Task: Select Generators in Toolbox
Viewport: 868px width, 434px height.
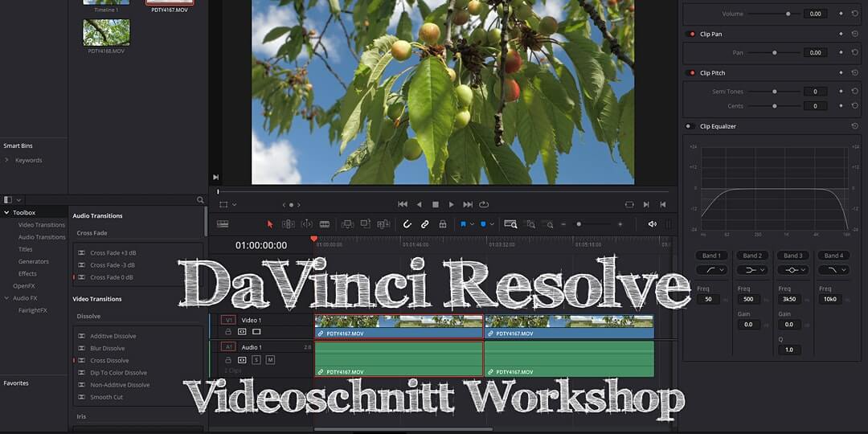Action: click(x=33, y=261)
